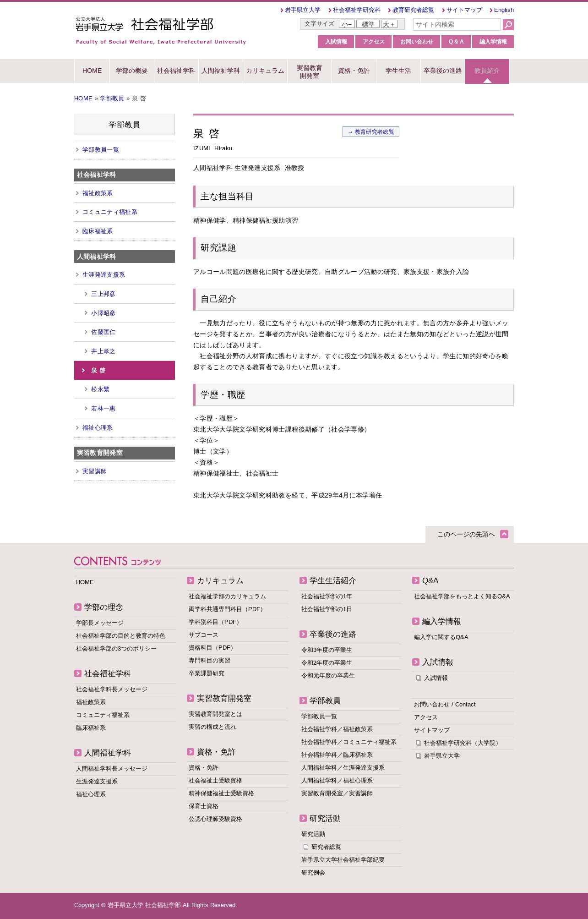Open the アクセス pink button
The width and height of the screenshot is (588, 919).
[374, 42]
